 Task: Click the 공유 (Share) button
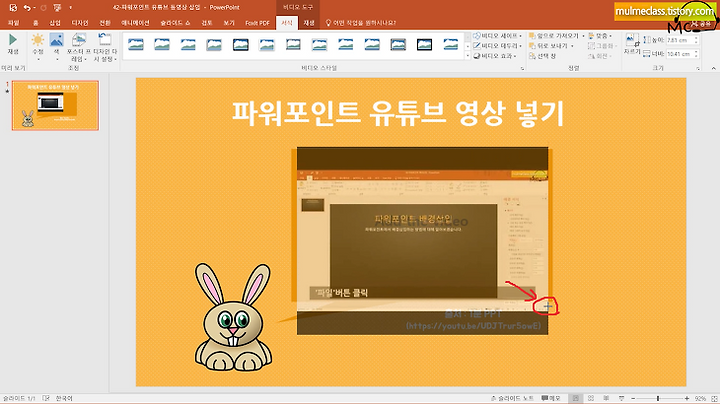(x=701, y=23)
